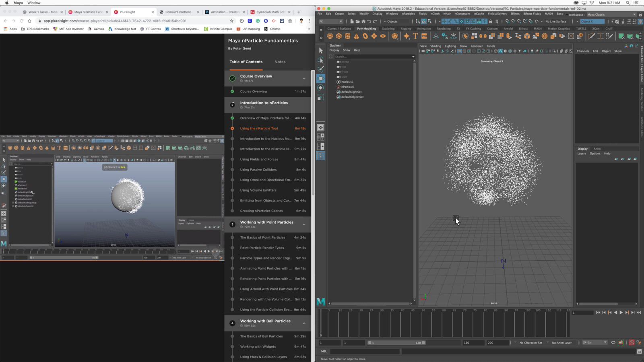Step playback forward one frame
The height and width of the screenshot is (362, 644).
(x=633, y=313)
